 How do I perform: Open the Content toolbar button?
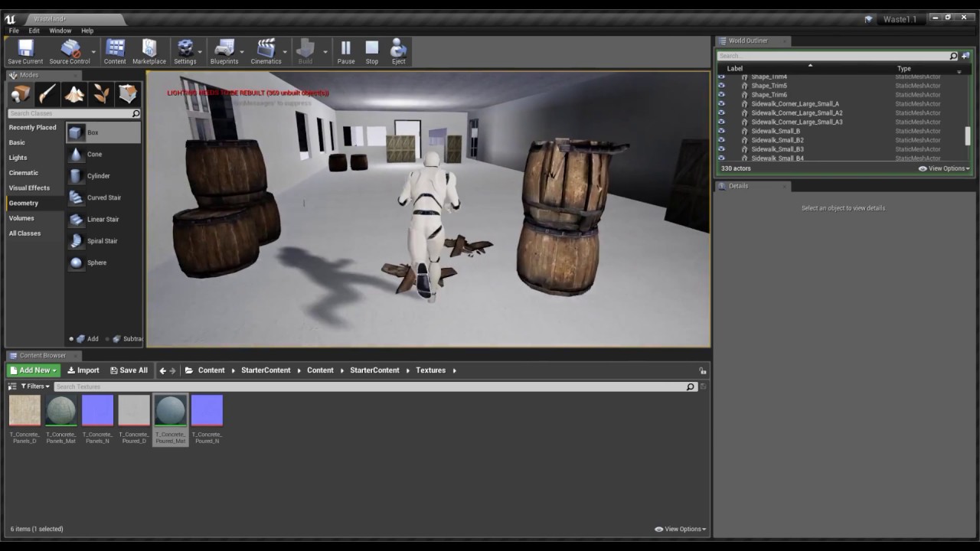click(x=115, y=52)
